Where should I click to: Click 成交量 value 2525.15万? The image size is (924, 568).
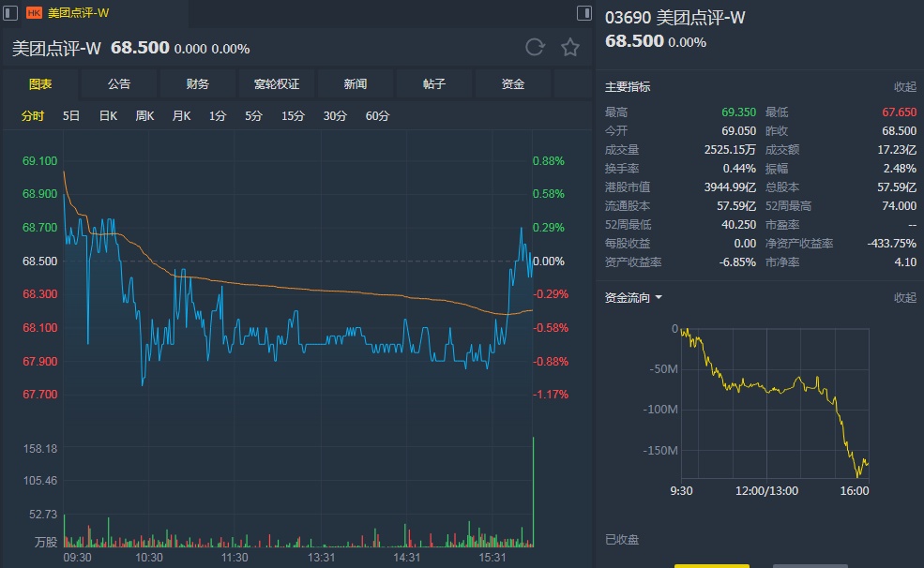tap(730, 150)
